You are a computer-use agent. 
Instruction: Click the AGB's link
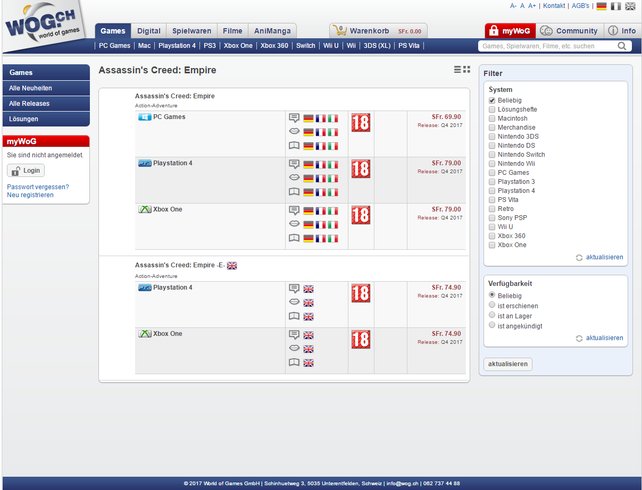pos(581,6)
